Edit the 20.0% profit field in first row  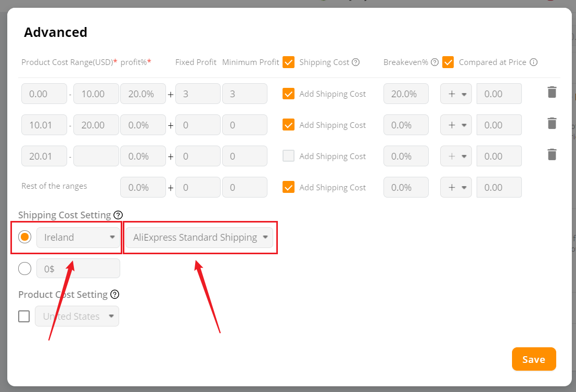143,94
